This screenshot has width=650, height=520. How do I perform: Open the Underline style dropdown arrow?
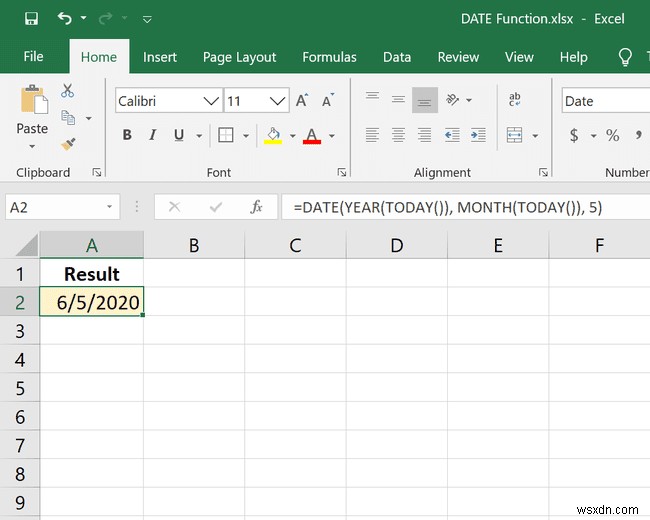[x=199, y=136]
